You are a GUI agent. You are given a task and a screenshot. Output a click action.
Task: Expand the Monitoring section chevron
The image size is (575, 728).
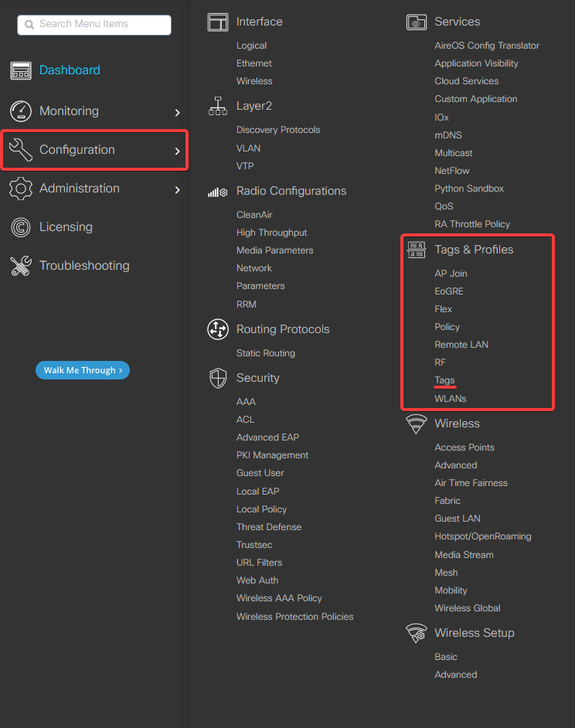(x=178, y=111)
